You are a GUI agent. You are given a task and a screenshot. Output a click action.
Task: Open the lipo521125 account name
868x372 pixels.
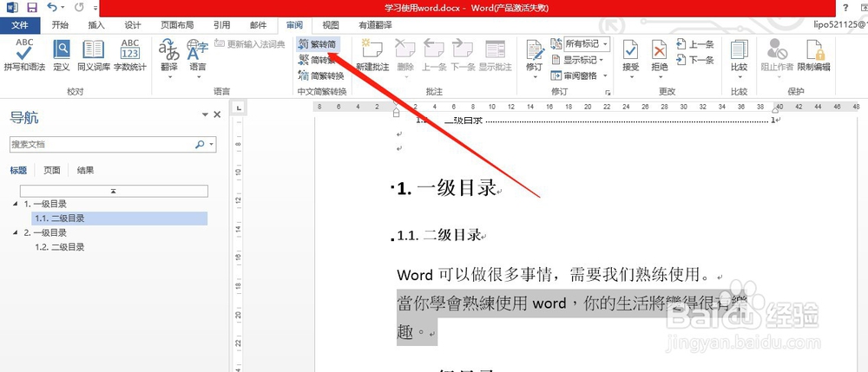840,25
